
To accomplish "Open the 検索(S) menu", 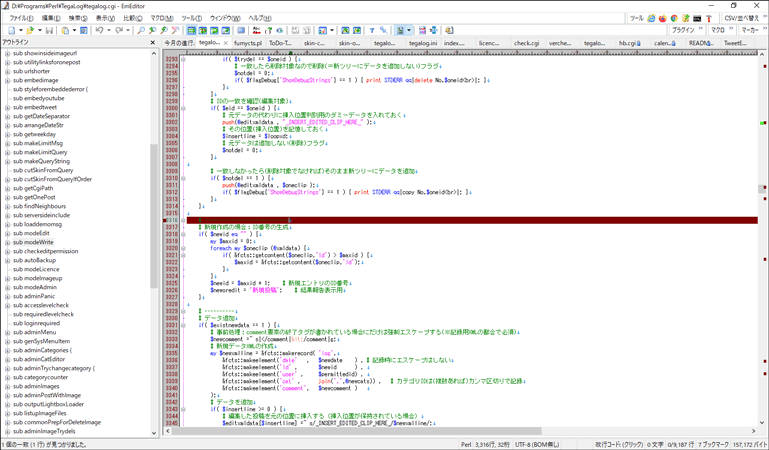I will (78, 18).
